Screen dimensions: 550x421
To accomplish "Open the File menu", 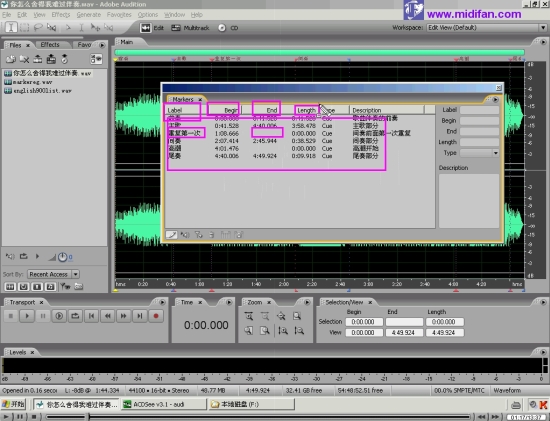I will click(7, 15).
